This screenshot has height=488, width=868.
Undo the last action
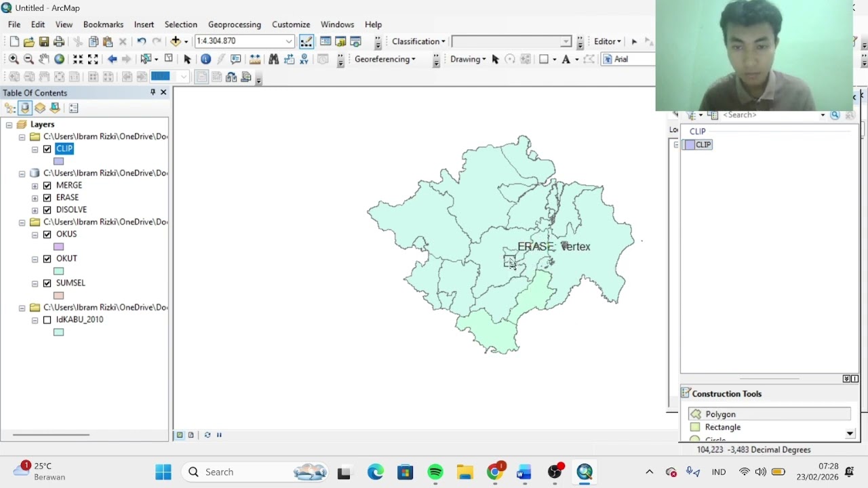click(x=141, y=41)
